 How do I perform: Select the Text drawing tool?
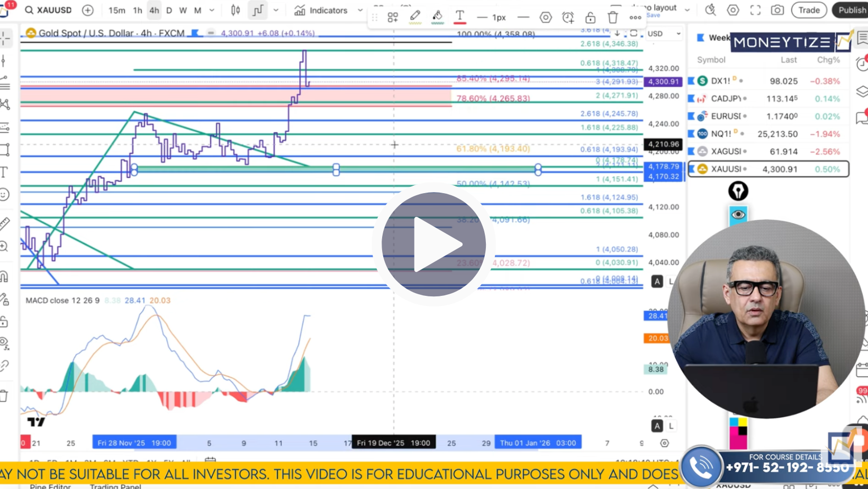(x=6, y=171)
